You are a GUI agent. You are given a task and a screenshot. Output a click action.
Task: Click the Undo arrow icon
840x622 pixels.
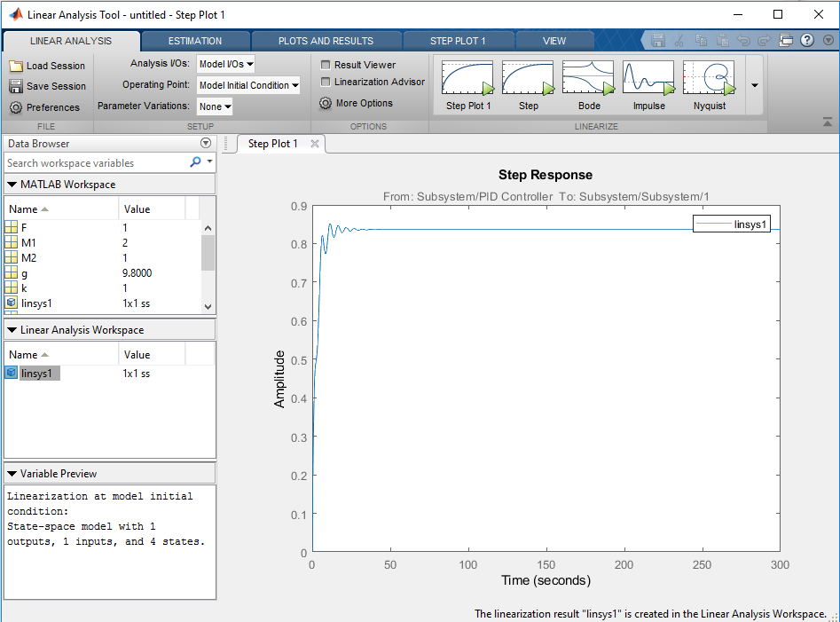pyautogui.click(x=743, y=40)
